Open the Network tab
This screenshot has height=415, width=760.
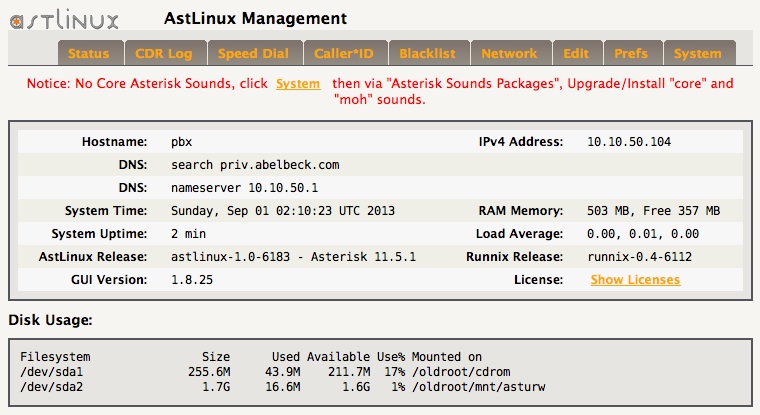coord(509,53)
